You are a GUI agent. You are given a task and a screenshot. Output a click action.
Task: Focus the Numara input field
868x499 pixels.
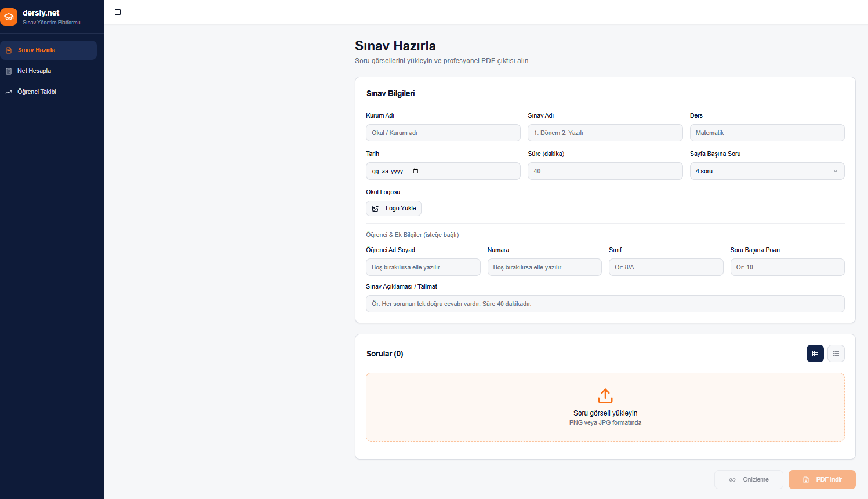(x=544, y=267)
